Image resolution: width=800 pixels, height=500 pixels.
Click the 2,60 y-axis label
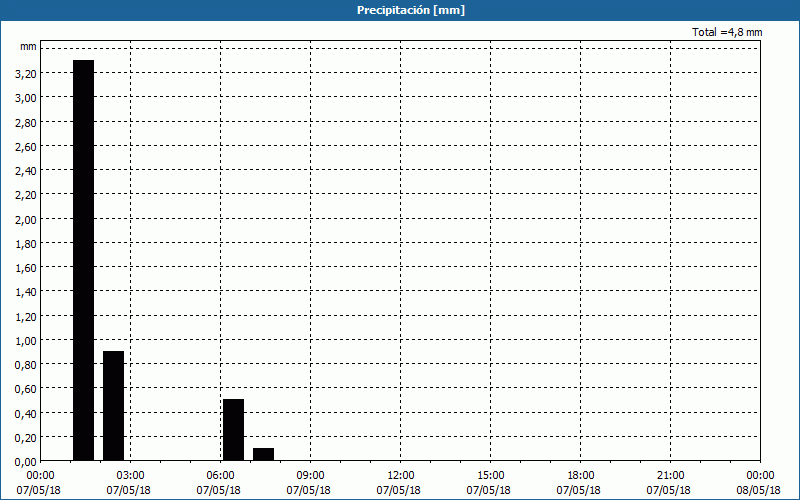pos(26,146)
